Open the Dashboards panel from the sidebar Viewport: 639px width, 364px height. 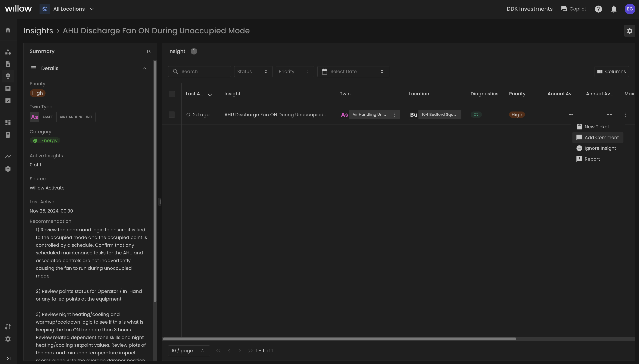[x=8, y=122]
